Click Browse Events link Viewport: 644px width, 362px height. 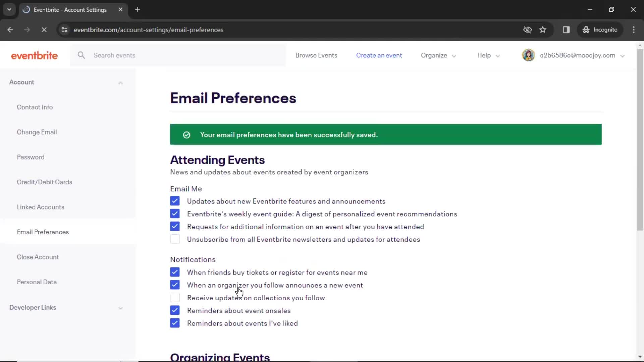[316, 55]
